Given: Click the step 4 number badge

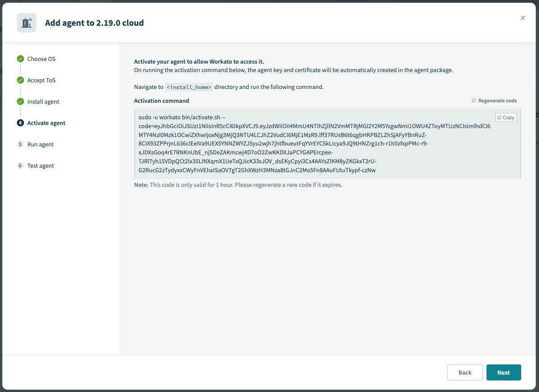Looking at the screenshot, I should click(x=20, y=123).
